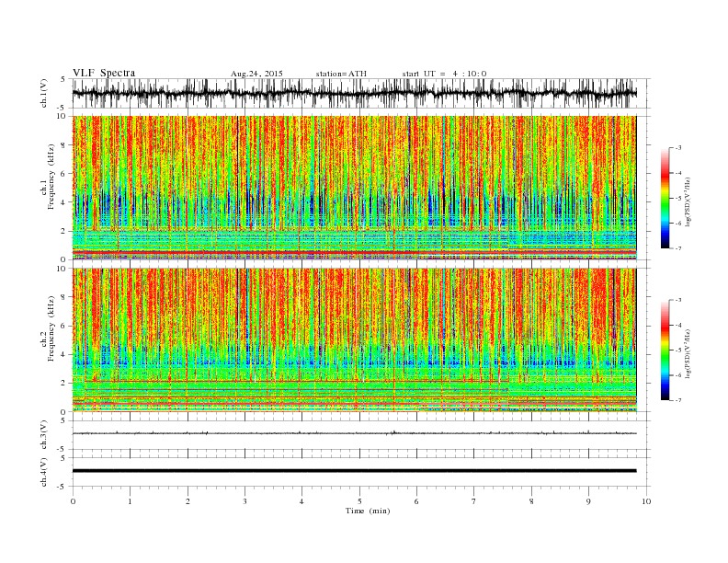
Task: Click the "-3" tick on the upper colorbar
Action: [x=677, y=148]
